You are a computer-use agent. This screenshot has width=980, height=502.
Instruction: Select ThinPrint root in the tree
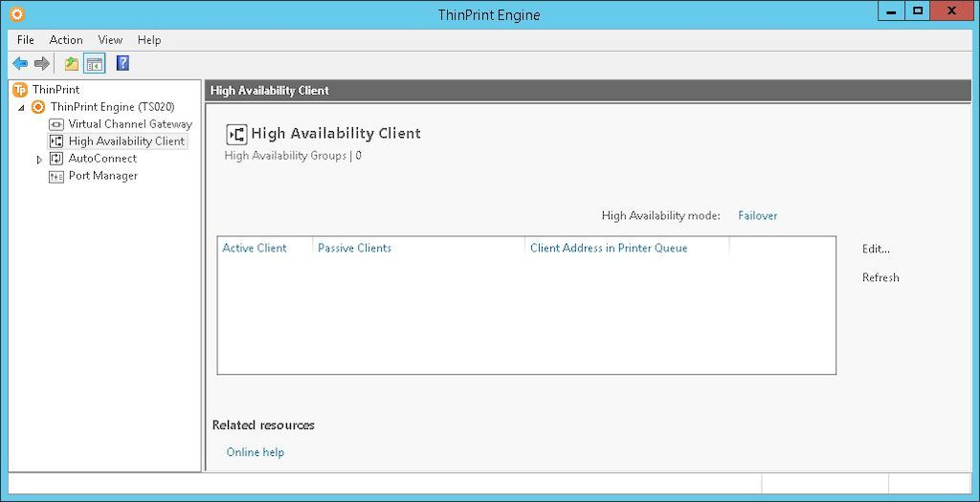tap(56, 89)
